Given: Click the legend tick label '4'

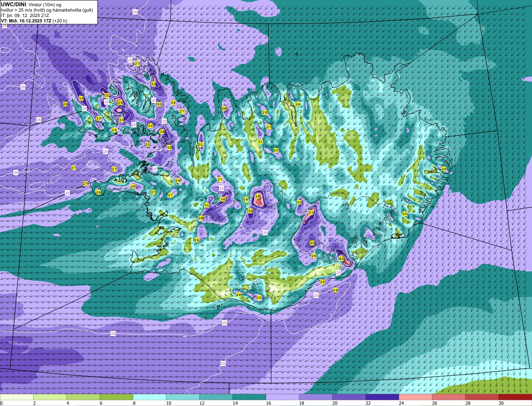Looking at the screenshot, I should click(67, 403).
